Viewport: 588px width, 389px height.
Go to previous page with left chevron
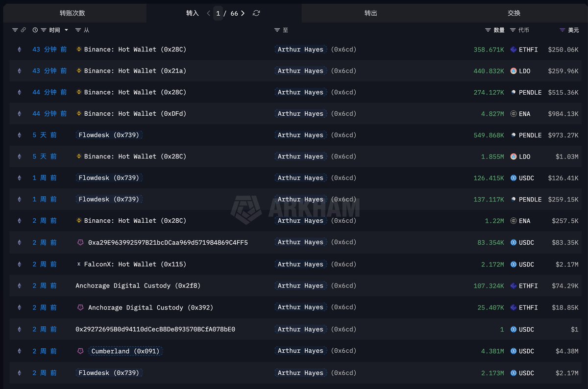tap(209, 13)
